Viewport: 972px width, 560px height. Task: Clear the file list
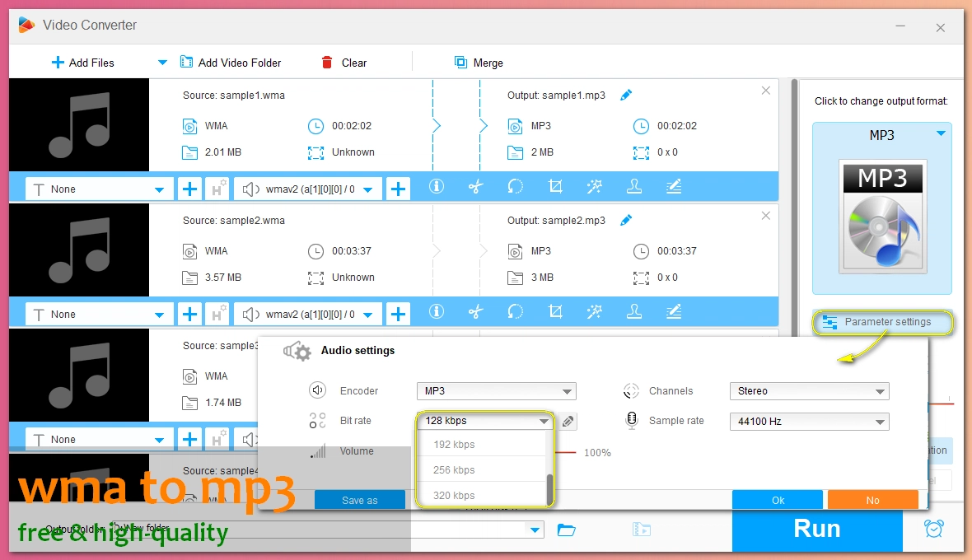click(344, 63)
